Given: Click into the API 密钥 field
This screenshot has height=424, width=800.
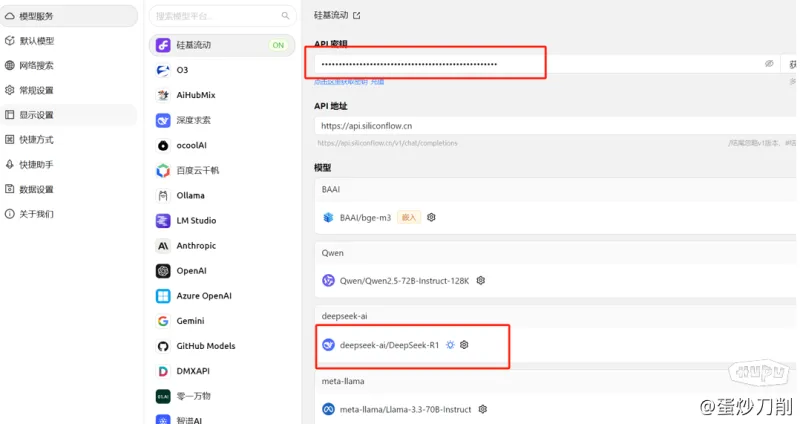Looking at the screenshot, I should (x=547, y=64).
